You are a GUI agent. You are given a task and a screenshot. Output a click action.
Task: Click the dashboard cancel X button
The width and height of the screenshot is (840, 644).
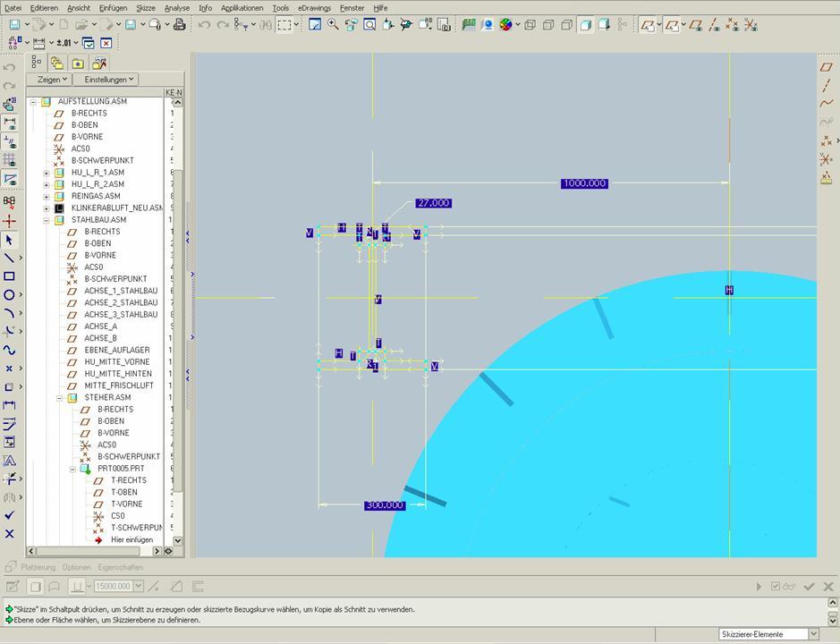tap(828, 587)
